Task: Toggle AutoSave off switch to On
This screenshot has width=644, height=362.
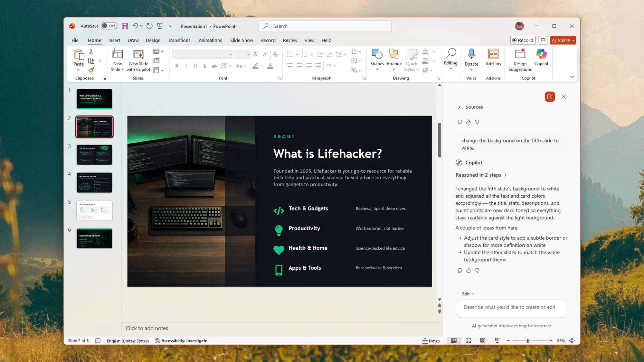Action: (x=109, y=26)
